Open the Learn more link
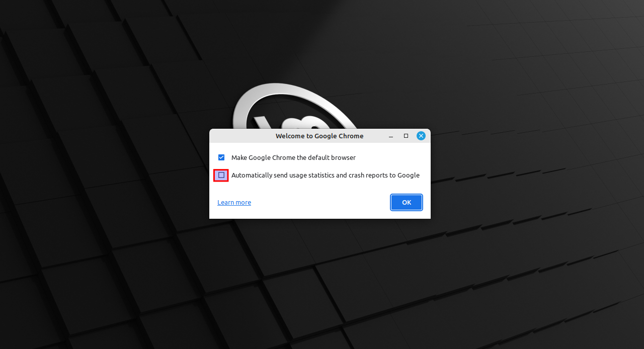 234,202
